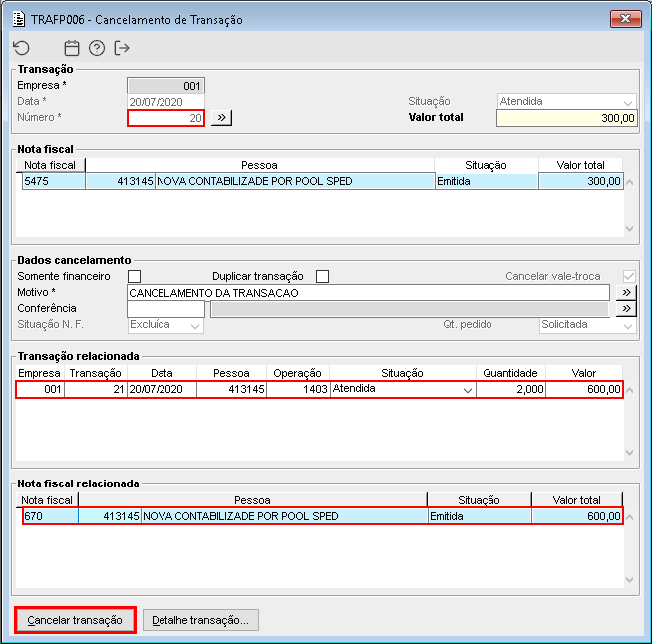This screenshot has height=644, width=652.
Task: Click the down arrow of Nota fiscal grid scrollbar
Action: point(629,228)
